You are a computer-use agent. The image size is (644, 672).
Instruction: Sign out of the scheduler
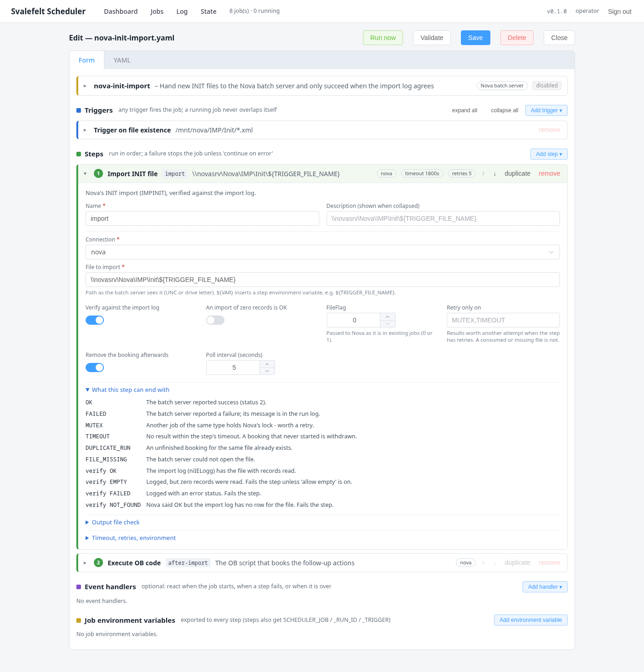620,11
